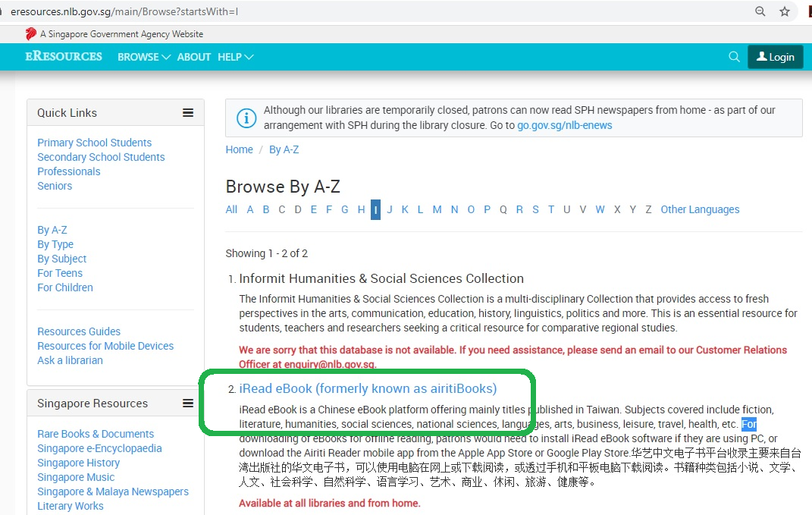Collapse the Quick Links panel via its hamburger icon
The image size is (812, 515).
click(x=188, y=112)
